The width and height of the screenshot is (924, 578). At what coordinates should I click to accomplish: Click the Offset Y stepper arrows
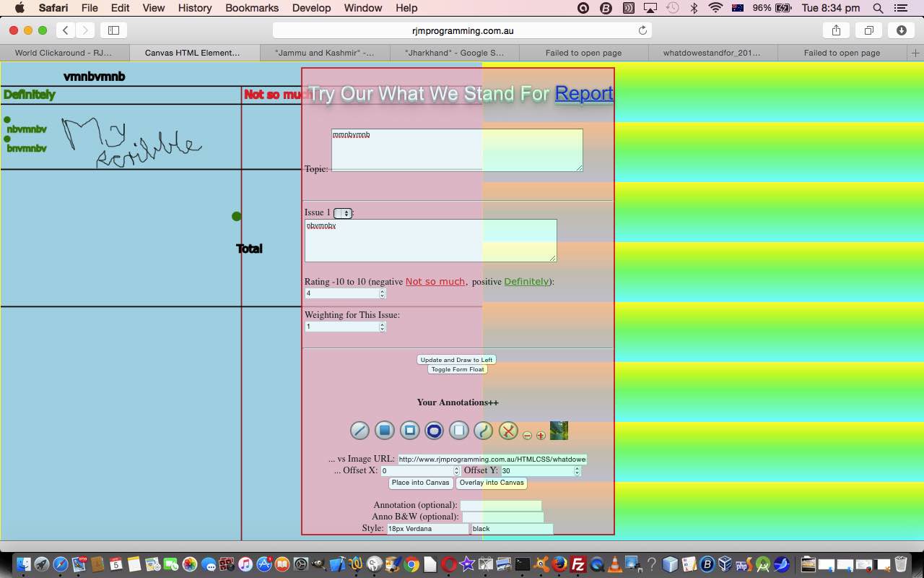click(x=577, y=471)
